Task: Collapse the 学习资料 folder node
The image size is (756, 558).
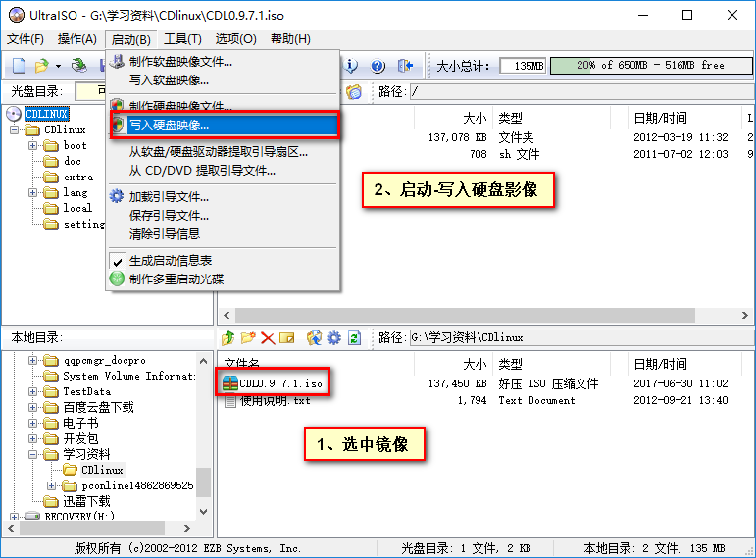Action: pos(32,454)
